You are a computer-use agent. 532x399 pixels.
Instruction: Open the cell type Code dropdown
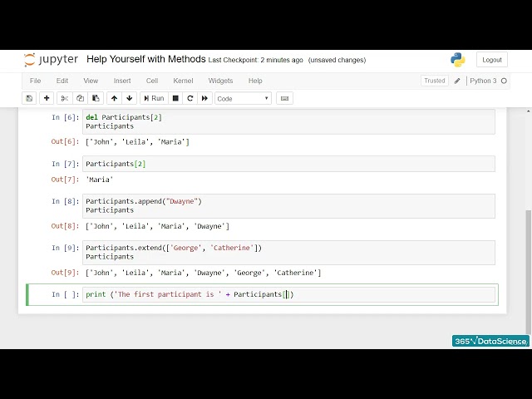coord(243,98)
